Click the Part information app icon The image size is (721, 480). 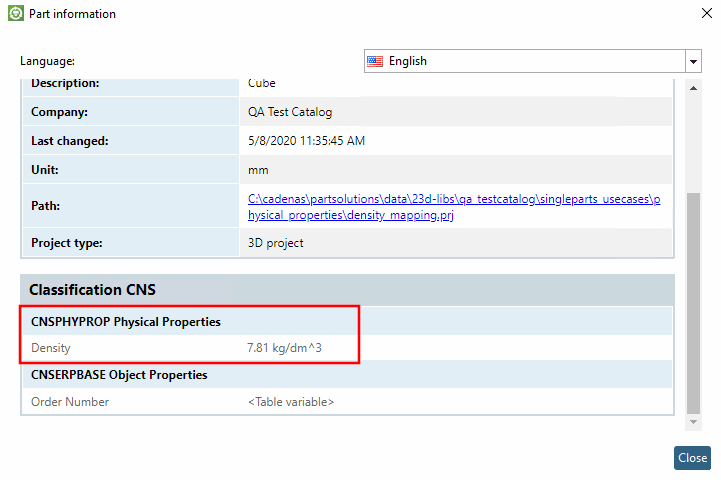point(16,13)
